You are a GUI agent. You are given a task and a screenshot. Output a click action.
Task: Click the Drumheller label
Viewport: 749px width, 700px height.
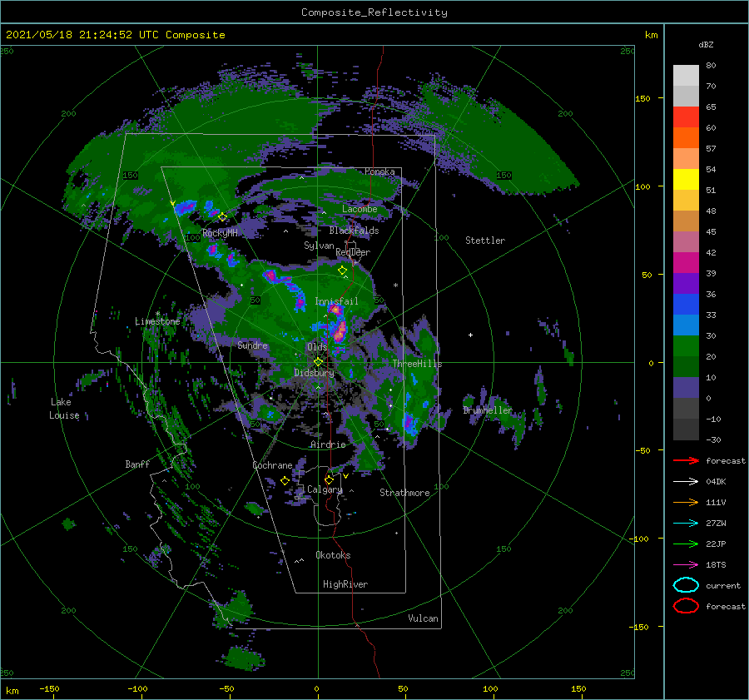[x=488, y=410]
